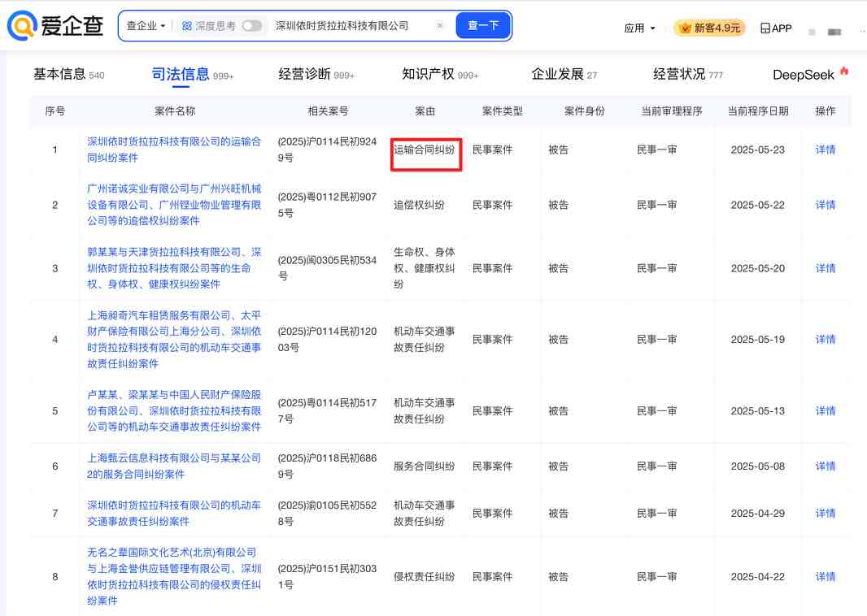Screen dimensions: 867x616
Task: Click the 相关案号 column header
Action: [x=328, y=111]
